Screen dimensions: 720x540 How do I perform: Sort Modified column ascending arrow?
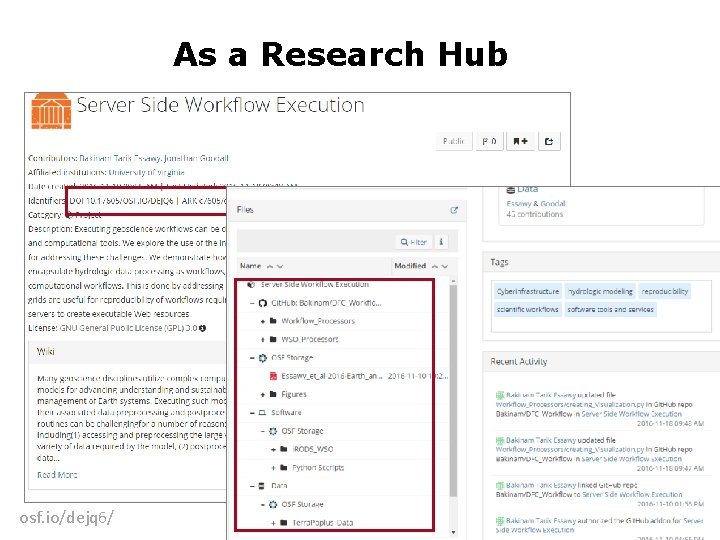435,266
